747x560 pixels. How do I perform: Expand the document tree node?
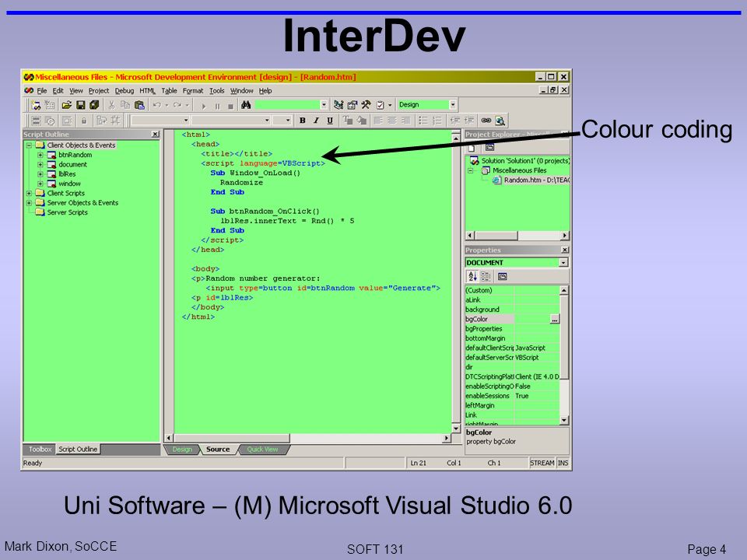40,164
